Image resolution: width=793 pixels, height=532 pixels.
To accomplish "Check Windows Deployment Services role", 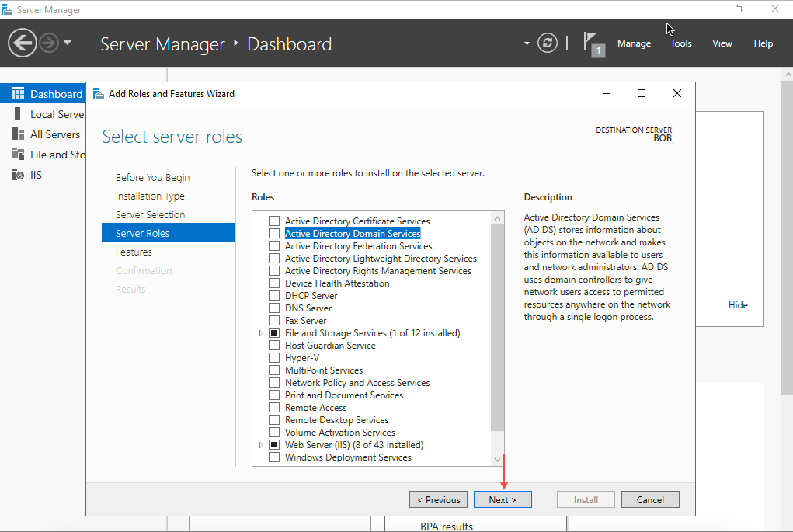I will pos(274,457).
